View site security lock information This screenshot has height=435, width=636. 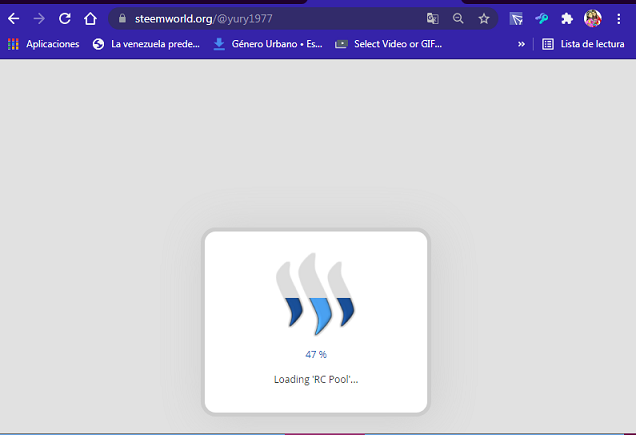click(x=122, y=19)
